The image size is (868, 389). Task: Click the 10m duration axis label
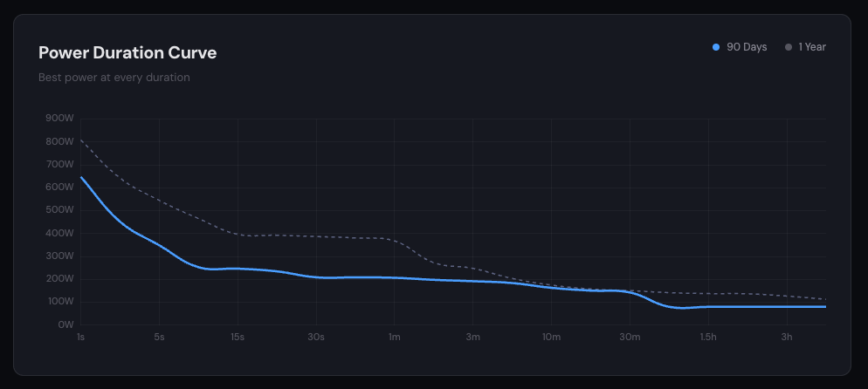click(x=551, y=337)
